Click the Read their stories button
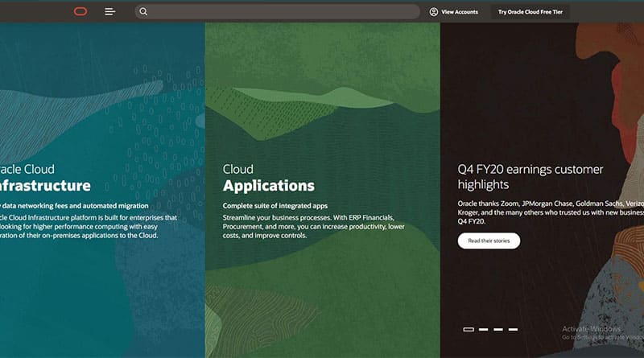This screenshot has width=644, height=358. 489,241
